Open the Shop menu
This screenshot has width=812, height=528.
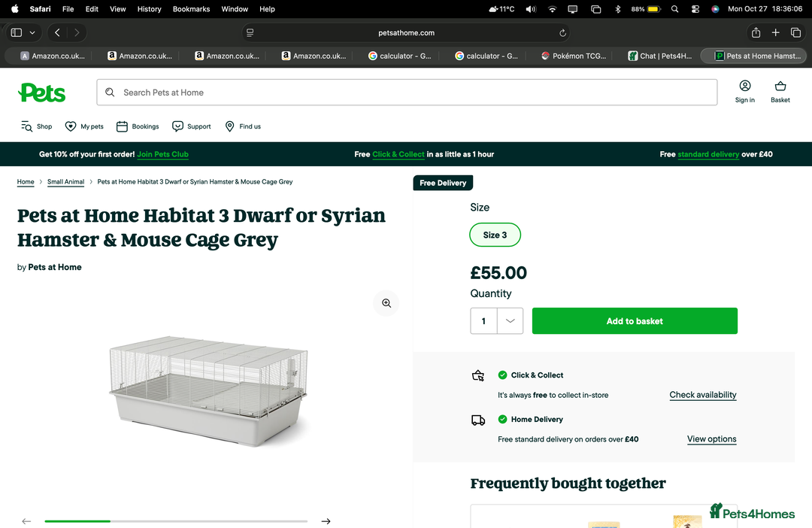36,126
